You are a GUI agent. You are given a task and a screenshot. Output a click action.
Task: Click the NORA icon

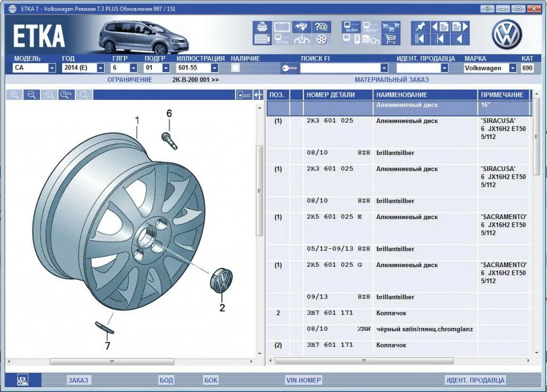(282, 39)
